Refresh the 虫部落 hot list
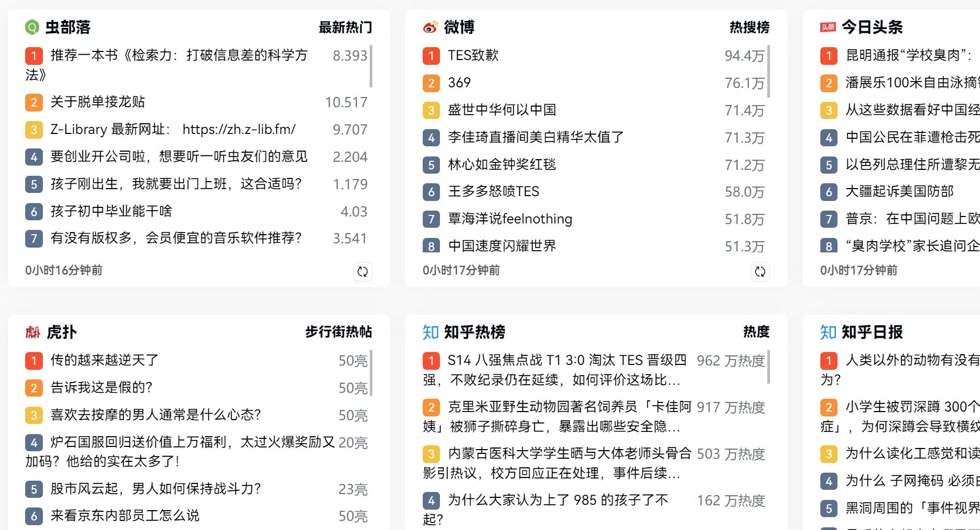The image size is (980, 530). tap(363, 272)
